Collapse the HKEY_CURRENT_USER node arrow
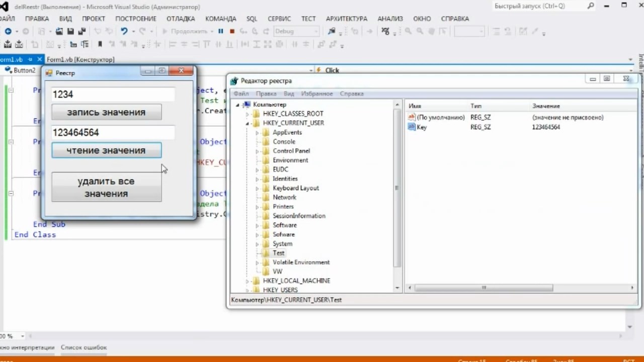The width and height of the screenshot is (644, 362). pyautogui.click(x=248, y=123)
